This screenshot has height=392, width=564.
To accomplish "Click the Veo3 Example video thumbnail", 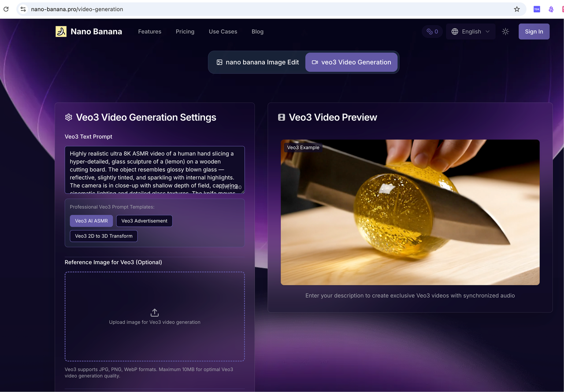I will pos(410,212).
